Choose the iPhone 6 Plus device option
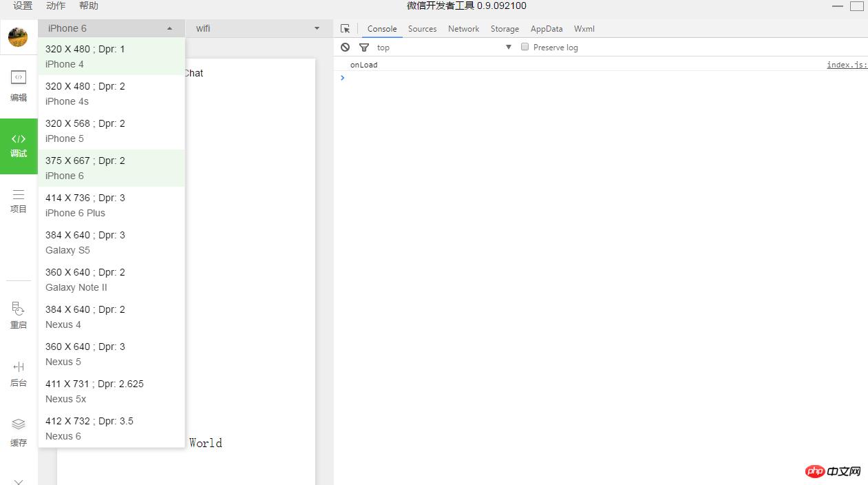Image resolution: width=868 pixels, height=485 pixels. pos(111,205)
